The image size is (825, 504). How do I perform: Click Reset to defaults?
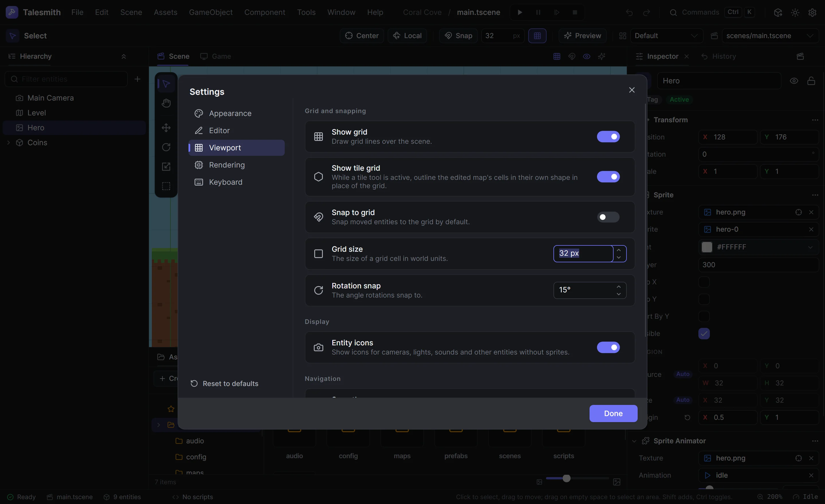pyautogui.click(x=224, y=383)
